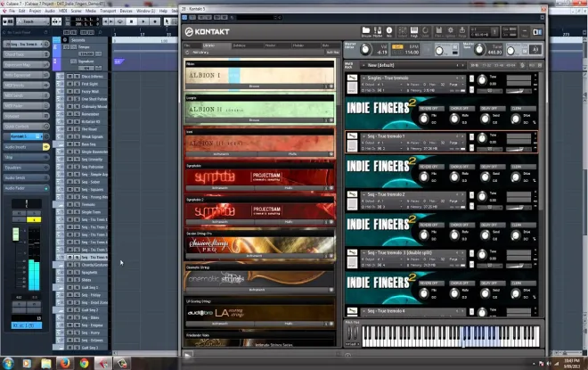Open the Cubase Devices menu

pyautogui.click(x=126, y=11)
